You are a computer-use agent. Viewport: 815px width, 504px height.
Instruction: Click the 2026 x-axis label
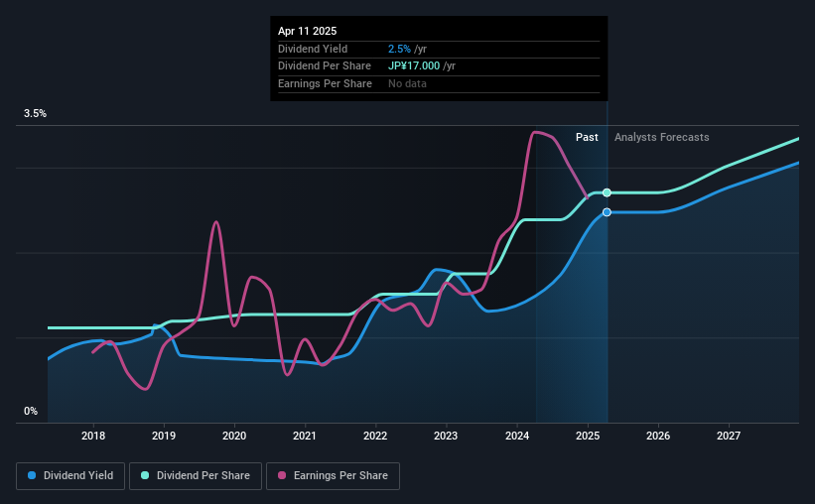tap(658, 436)
